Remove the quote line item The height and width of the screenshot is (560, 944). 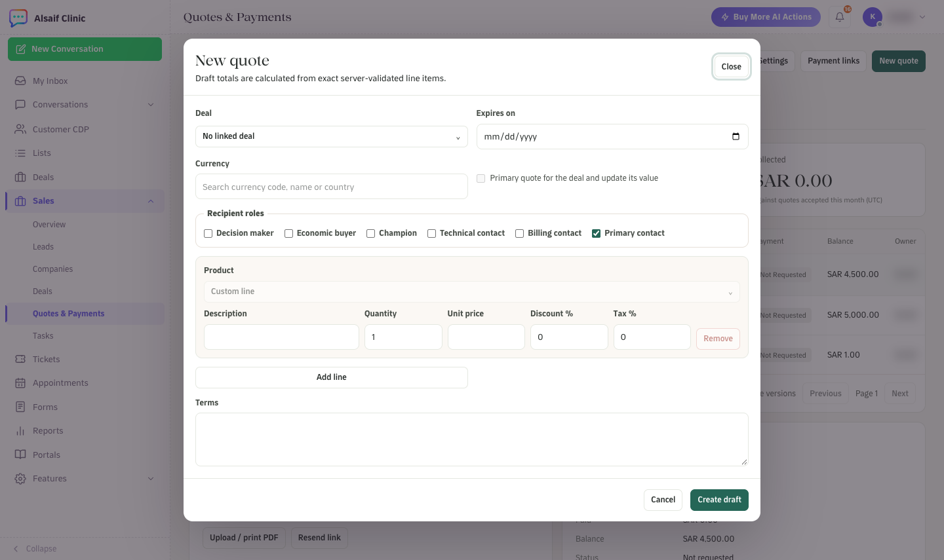718,339
